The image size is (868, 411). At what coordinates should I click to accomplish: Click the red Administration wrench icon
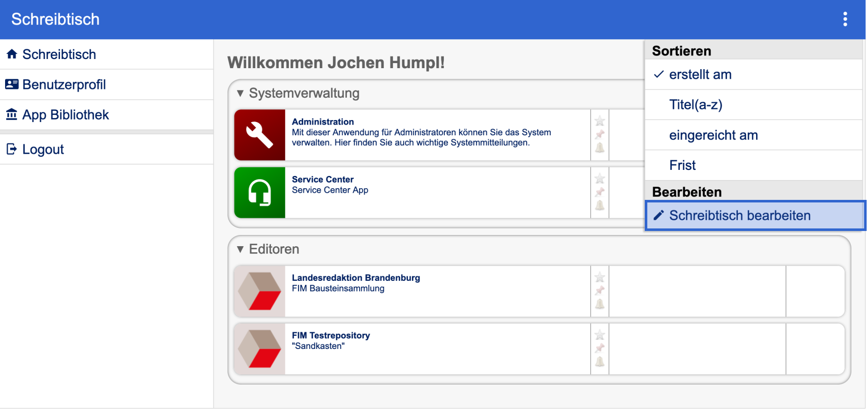pos(260,135)
